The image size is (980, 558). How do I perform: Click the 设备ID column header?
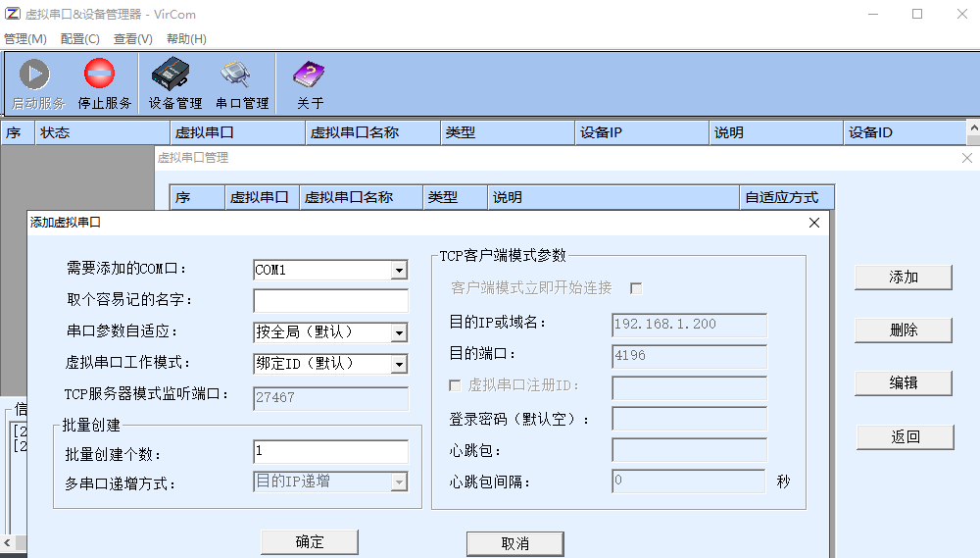(x=905, y=132)
